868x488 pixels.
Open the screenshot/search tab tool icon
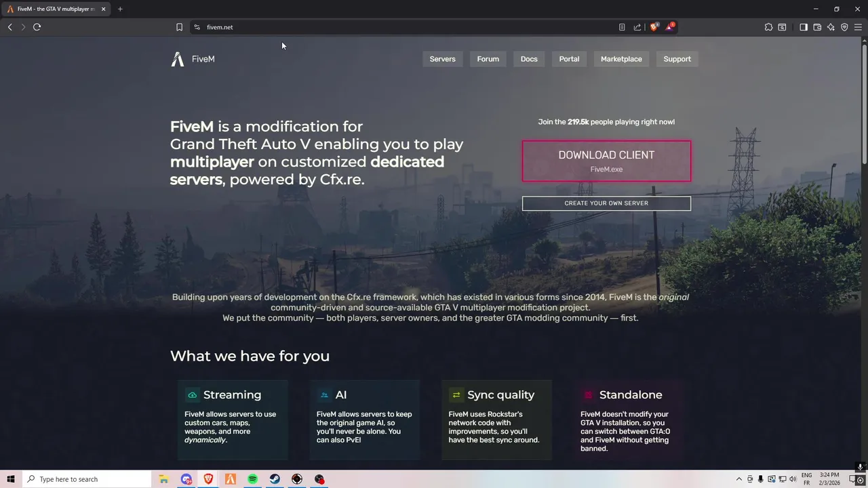tap(782, 27)
